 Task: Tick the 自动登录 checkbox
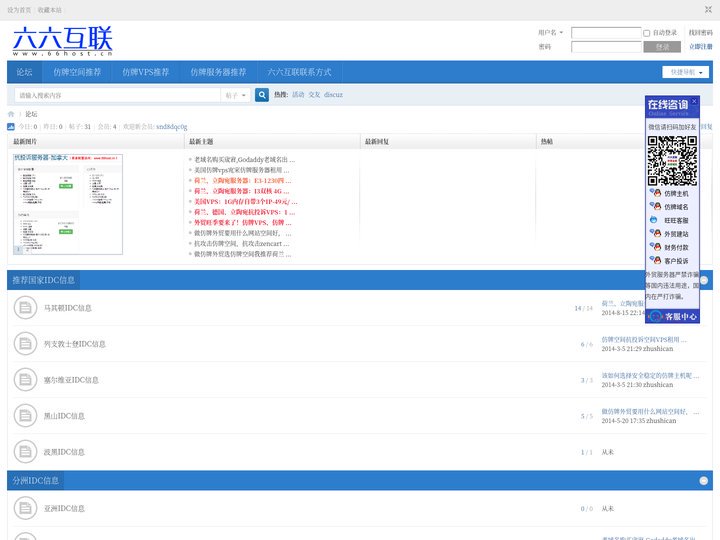coord(647,33)
